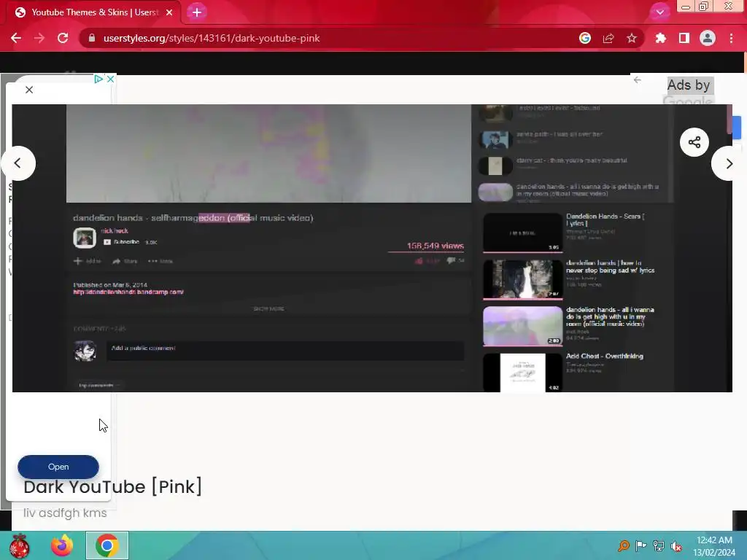Image resolution: width=747 pixels, height=560 pixels.
Task: Close the ad banner blue X
Action: 111,79
